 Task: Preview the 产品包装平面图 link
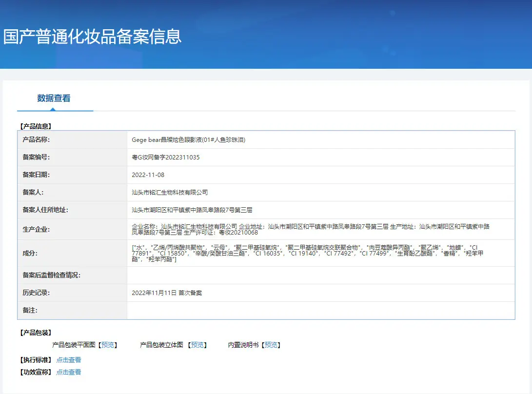(108, 345)
